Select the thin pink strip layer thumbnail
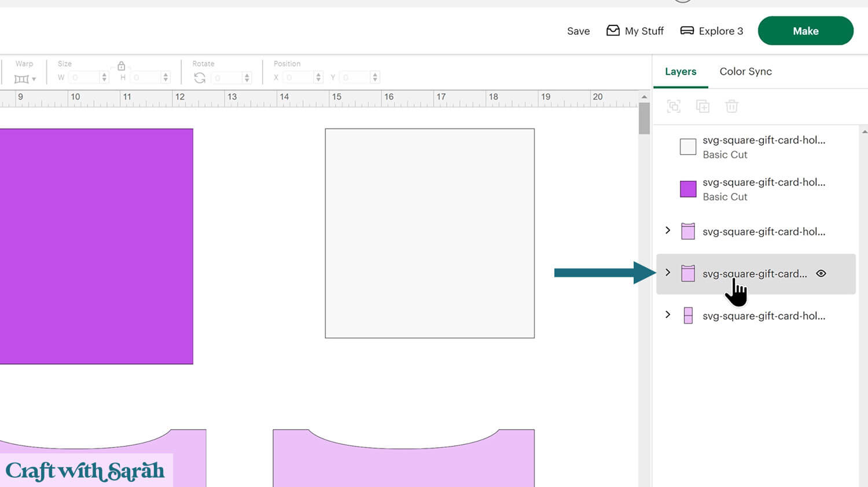The width and height of the screenshot is (868, 487). [688, 316]
